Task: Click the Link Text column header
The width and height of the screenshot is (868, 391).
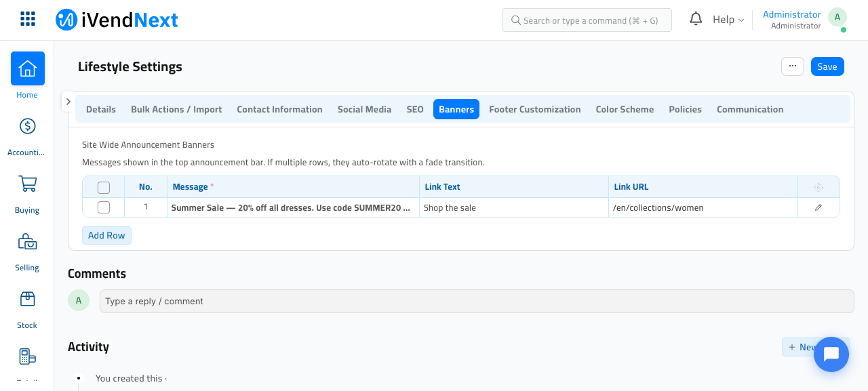Action: tap(514, 187)
